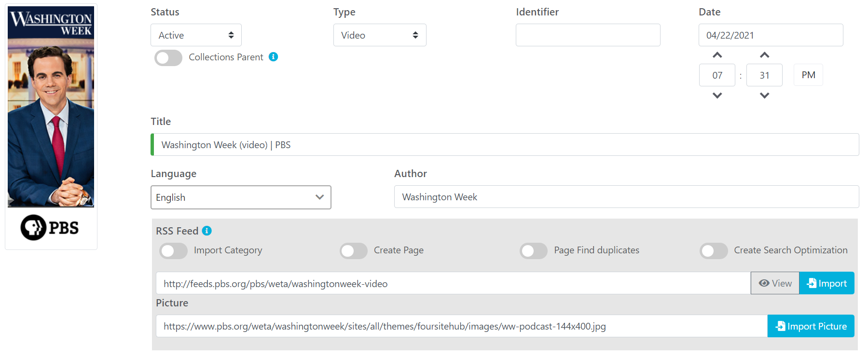The width and height of the screenshot is (868, 359).
Task: Enable the Import Category switch
Action: [174, 251]
